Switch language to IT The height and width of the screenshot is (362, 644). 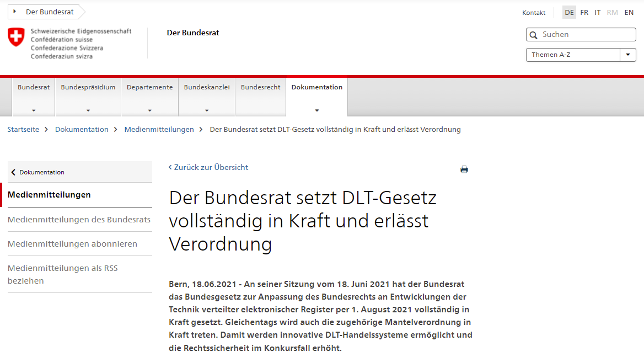click(598, 12)
